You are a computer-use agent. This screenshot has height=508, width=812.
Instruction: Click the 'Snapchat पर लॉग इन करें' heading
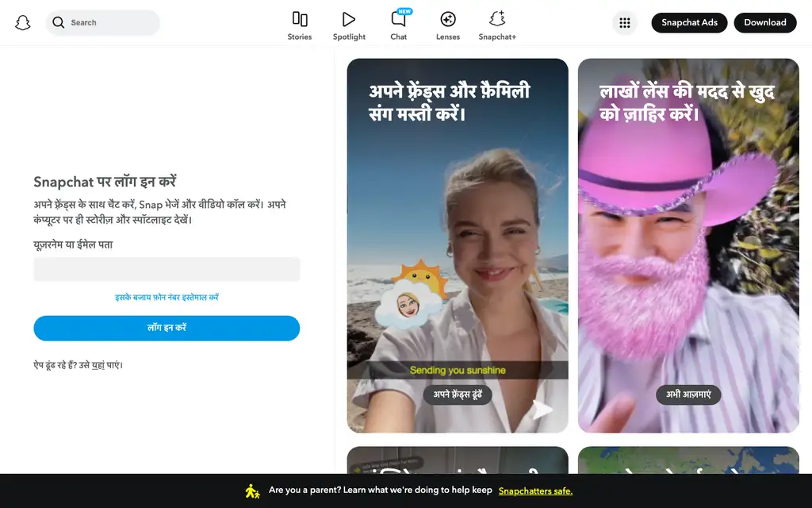(x=105, y=182)
